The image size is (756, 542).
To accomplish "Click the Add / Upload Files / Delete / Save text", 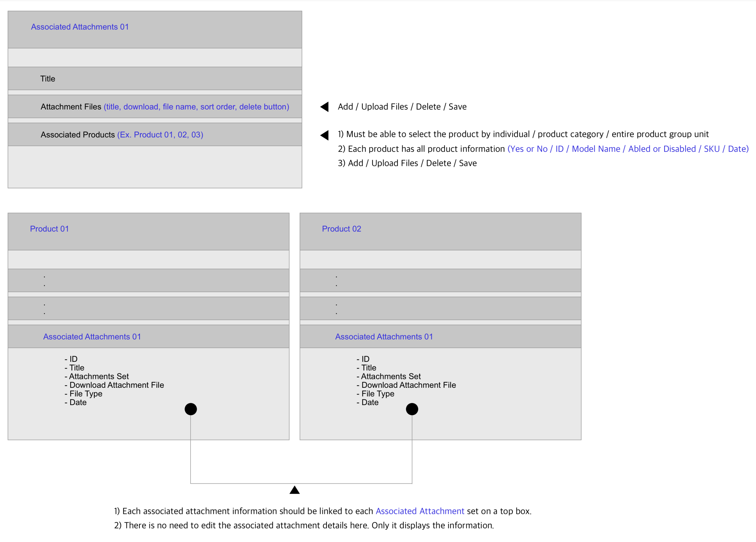I will coord(402,107).
